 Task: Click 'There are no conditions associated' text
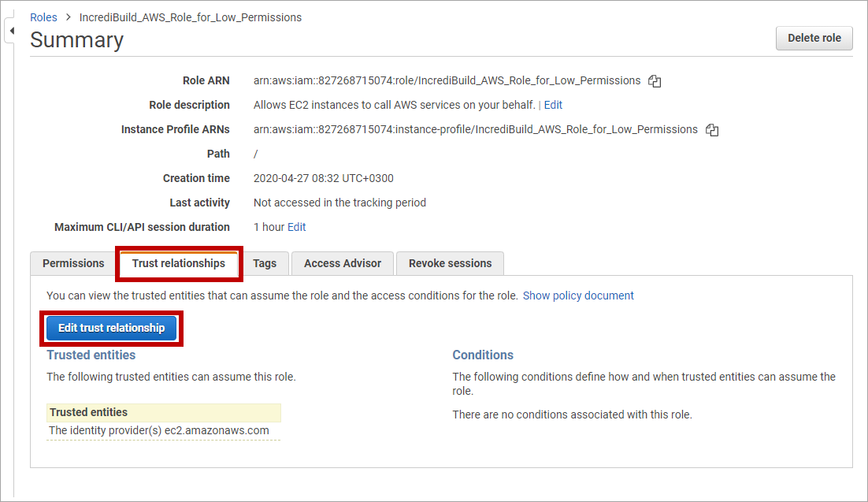572,415
